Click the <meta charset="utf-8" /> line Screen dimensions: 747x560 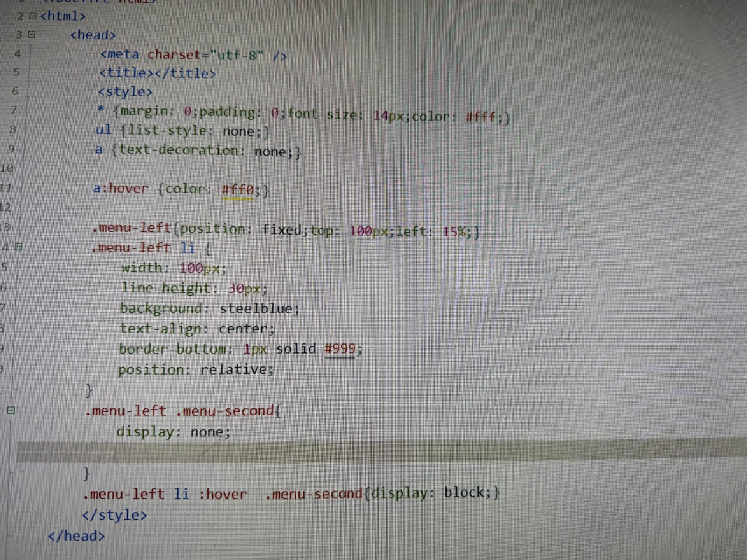[194, 55]
